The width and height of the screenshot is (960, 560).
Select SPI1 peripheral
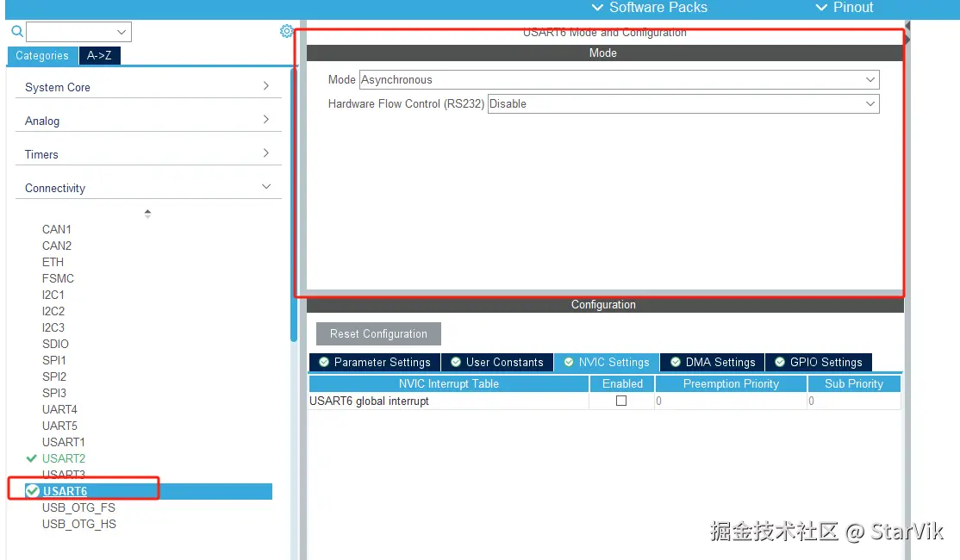point(54,360)
